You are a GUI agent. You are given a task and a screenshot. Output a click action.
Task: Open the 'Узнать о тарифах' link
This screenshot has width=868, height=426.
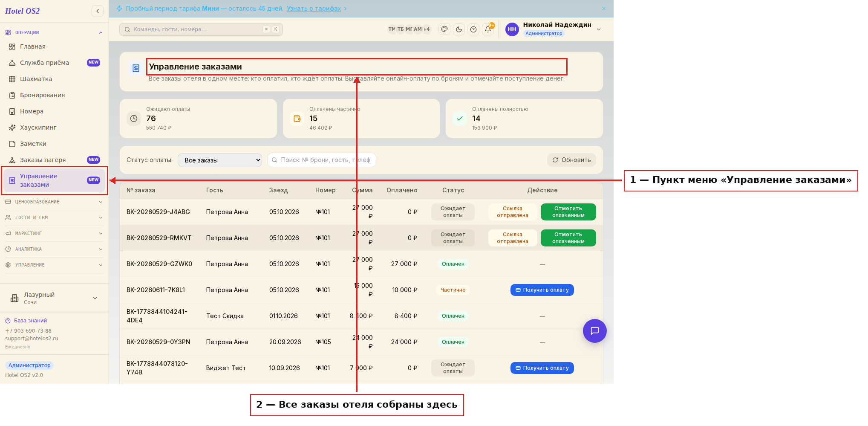(314, 9)
